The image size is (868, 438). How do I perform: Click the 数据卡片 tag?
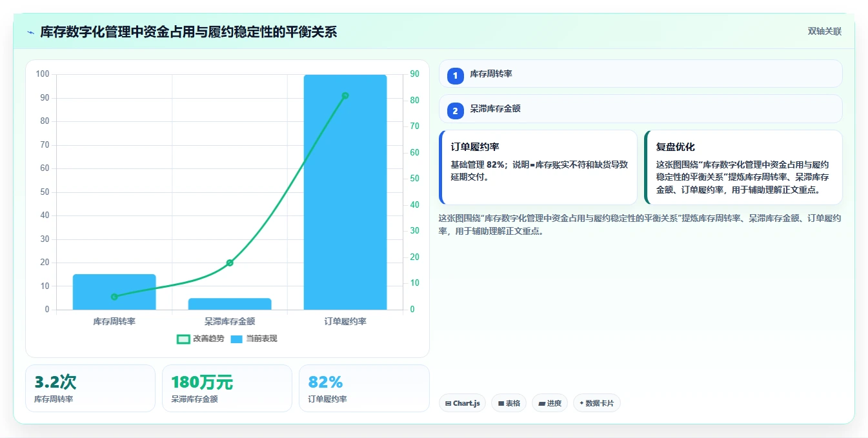click(596, 403)
